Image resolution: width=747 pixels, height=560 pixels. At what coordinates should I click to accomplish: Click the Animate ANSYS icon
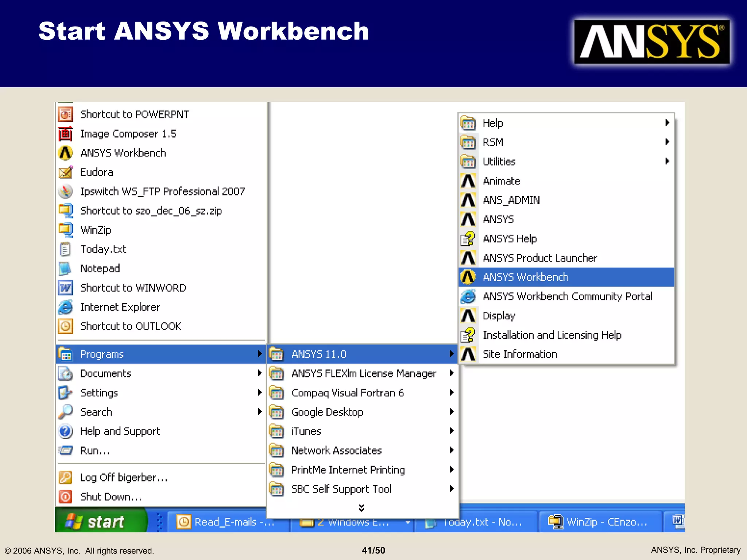click(x=468, y=181)
